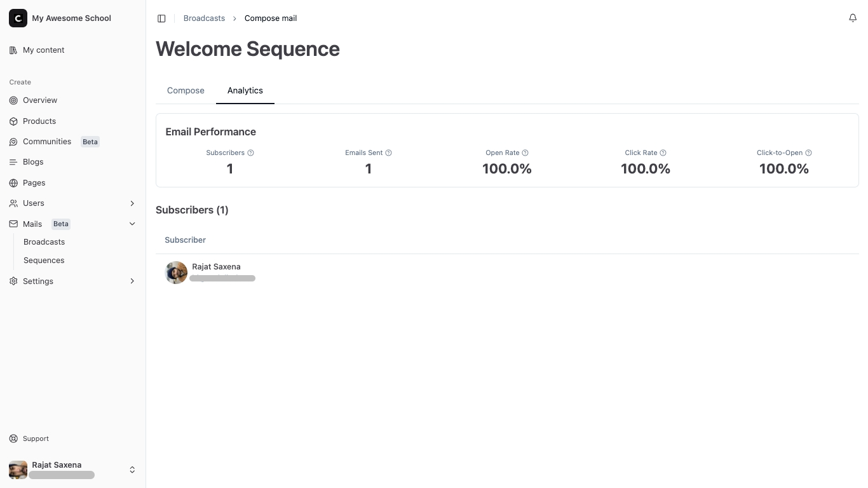
Task: Open the Support help icon
Action: coord(13,438)
